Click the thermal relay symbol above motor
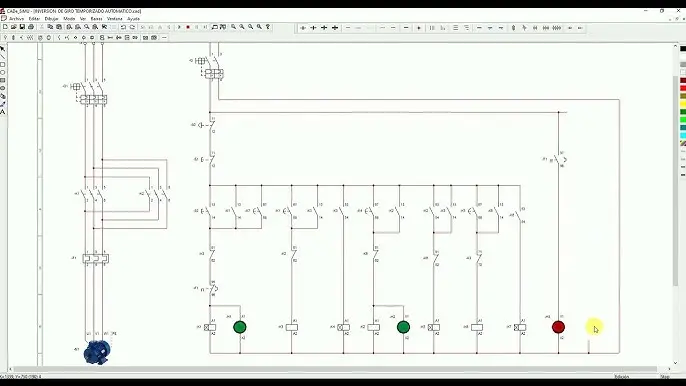Screen dimensions: 686x386 tap(95, 259)
